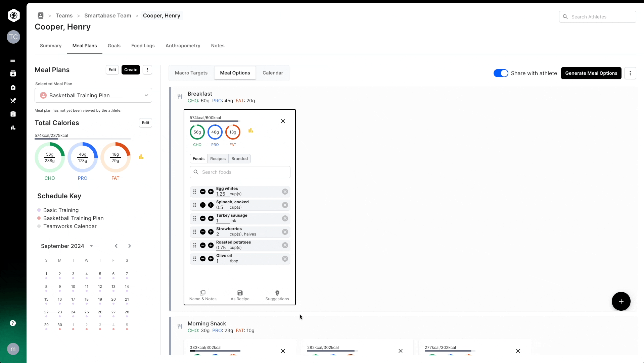Click the utensils icon in left sidebar

click(13, 101)
